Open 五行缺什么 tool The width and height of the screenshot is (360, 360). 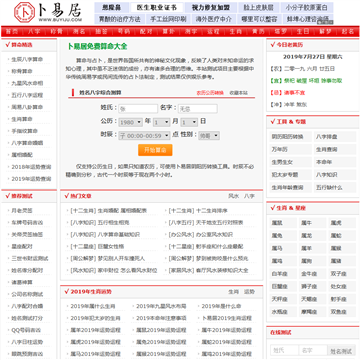335,187
